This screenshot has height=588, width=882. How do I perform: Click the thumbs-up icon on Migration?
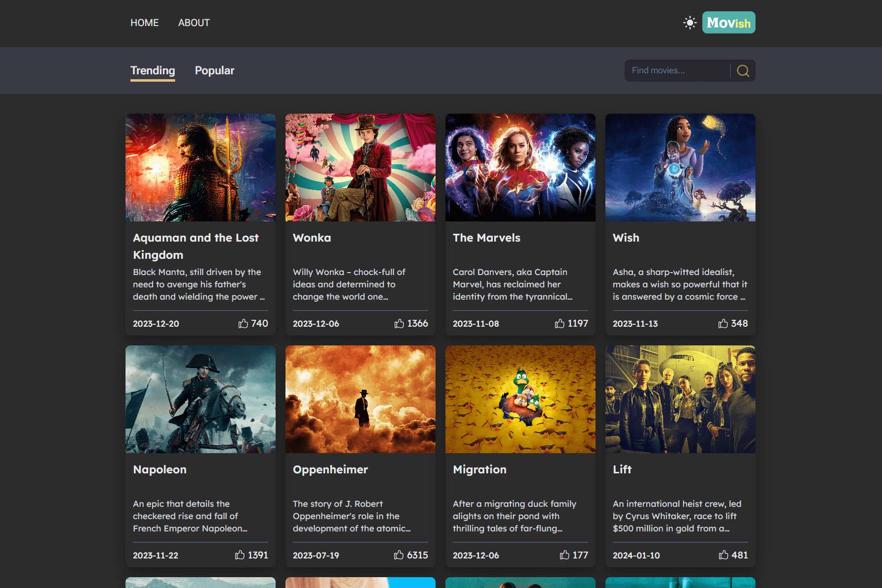click(x=565, y=555)
